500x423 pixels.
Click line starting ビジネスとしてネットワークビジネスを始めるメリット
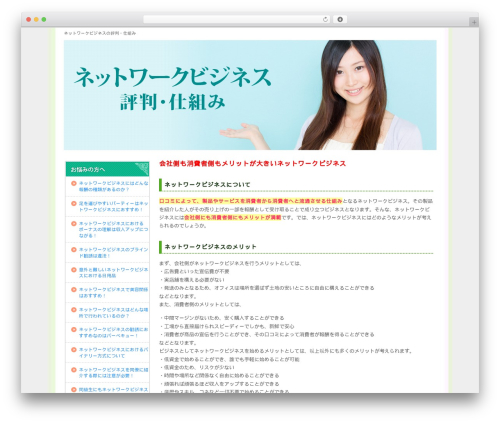[286, 351]
